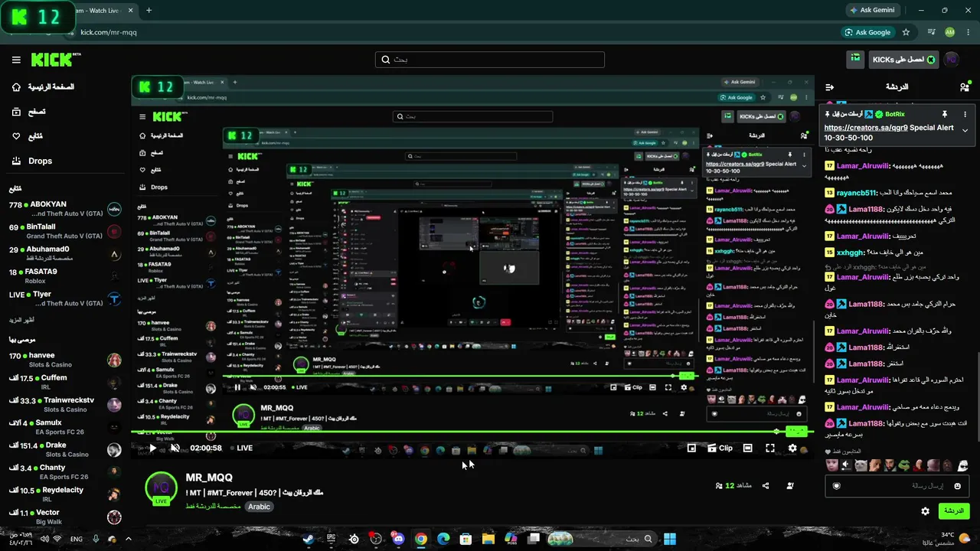Click the stream progress bar
The height and width of the screenshot is (551, 980).
(x=472, y=432)
